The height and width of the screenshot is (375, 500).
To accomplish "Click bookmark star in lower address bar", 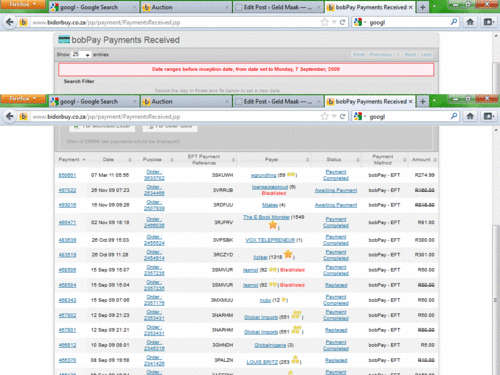I will 324,116.
